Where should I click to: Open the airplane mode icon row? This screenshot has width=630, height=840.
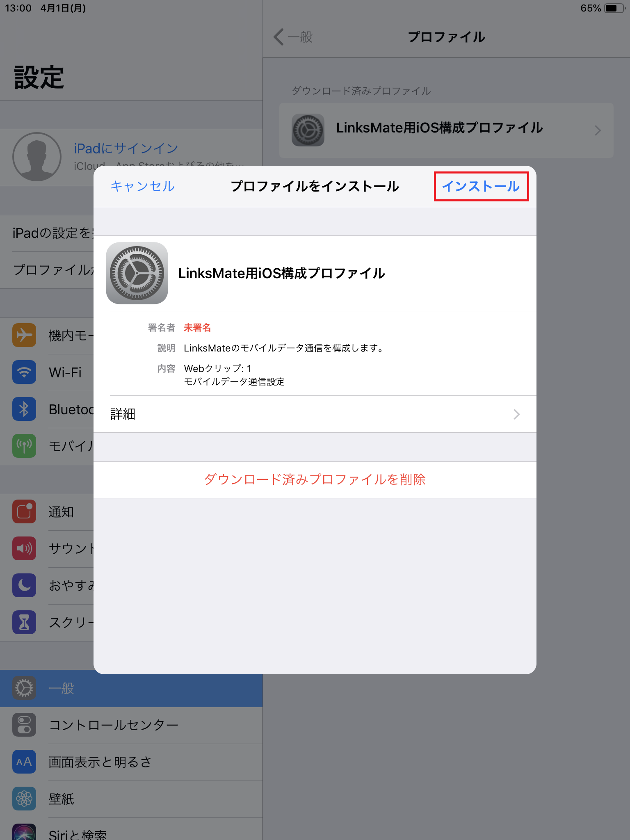point(24,335)
